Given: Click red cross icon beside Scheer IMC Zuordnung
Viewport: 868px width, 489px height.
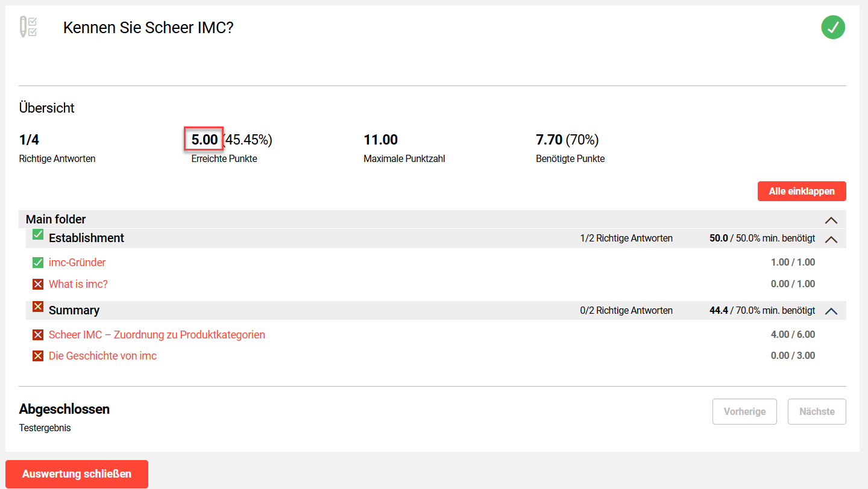Looking at the screenshot, I should click(x=38, y=335).
